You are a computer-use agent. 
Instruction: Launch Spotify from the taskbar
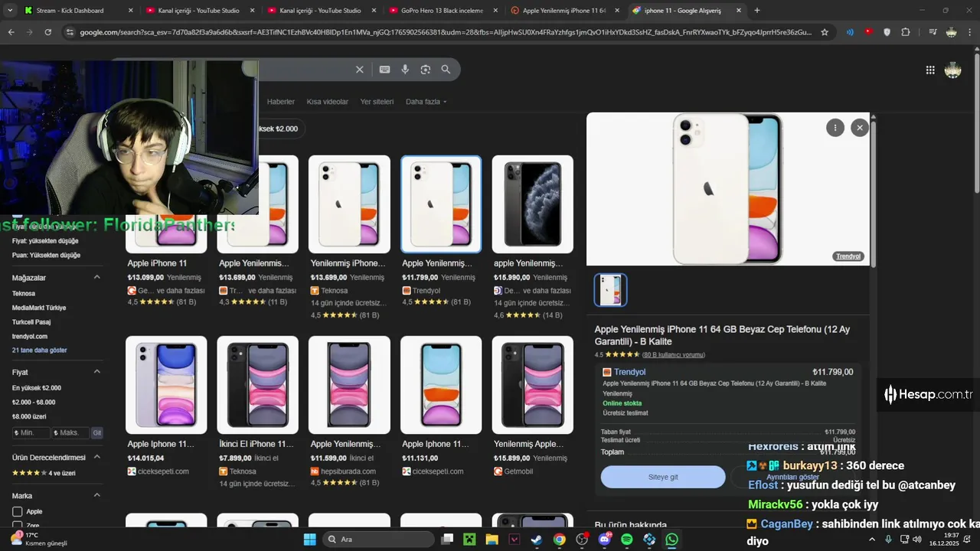pyautogui.click(x=627, y=540)
